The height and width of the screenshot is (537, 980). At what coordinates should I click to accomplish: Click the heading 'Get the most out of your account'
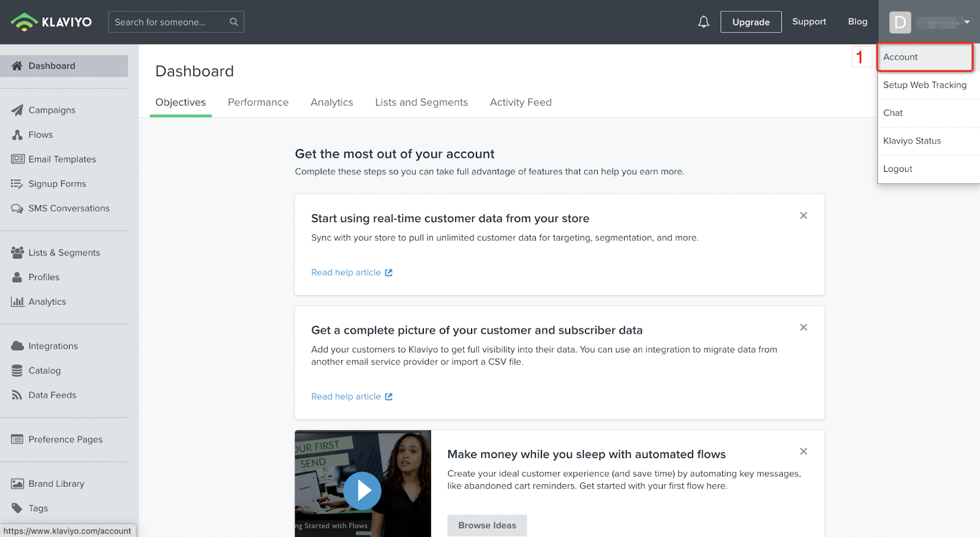pos(394,154)
